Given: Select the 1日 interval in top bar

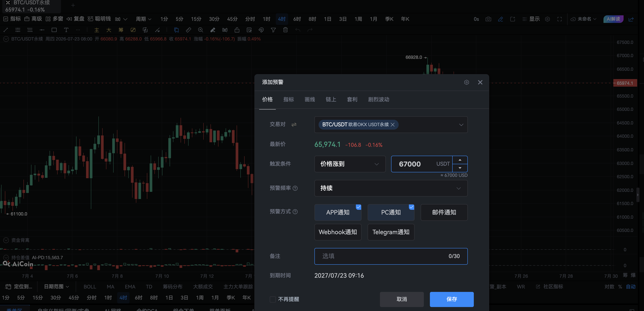Looking at the screenshot, I should pos(327,19).
